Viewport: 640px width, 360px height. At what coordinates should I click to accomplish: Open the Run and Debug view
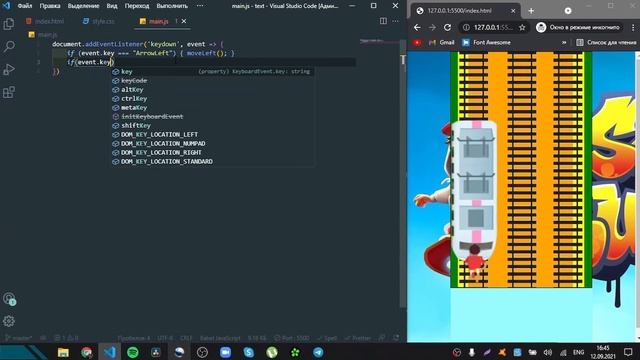tap(9, 69)
